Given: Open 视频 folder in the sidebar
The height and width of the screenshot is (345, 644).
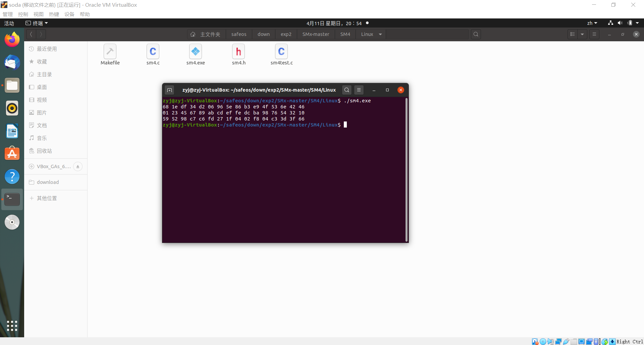Looking at the screenshot, I should (x=56, y=100).
